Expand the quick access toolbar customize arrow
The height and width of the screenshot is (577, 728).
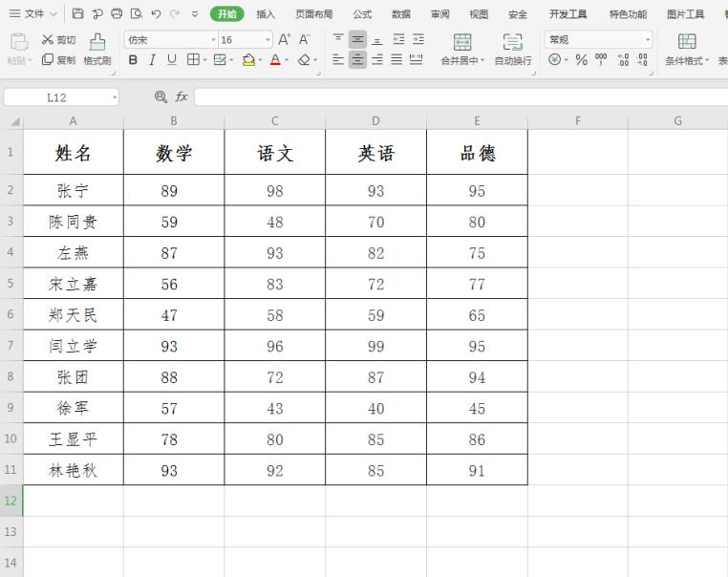point(195,14)
